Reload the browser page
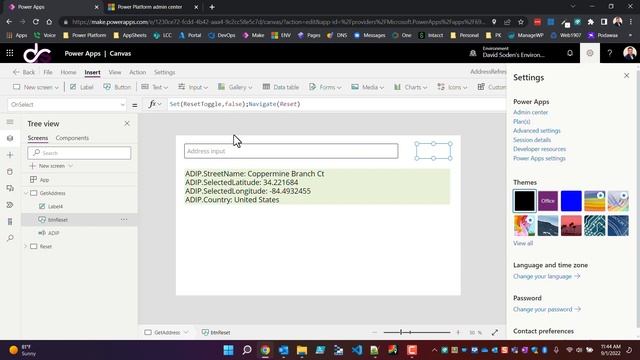The image size is (640, 360). (36, 22)
